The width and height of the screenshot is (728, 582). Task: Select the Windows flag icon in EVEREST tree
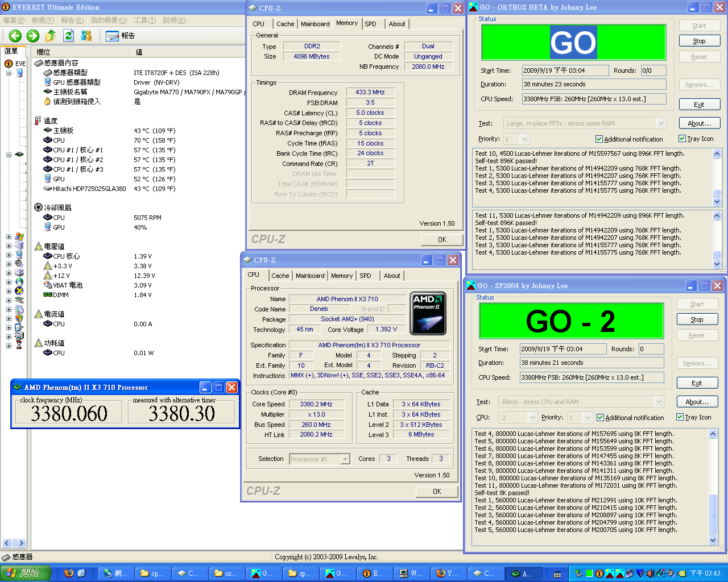click(x=19, y=236)
